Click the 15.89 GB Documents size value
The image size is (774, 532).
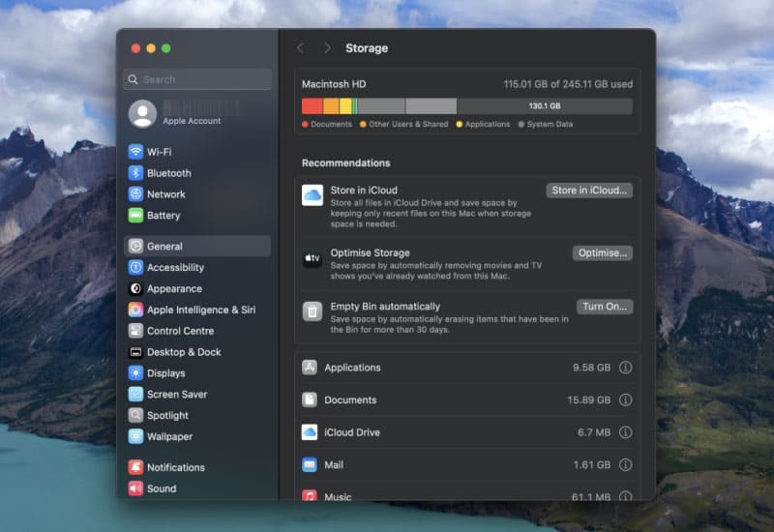(589, 400)
